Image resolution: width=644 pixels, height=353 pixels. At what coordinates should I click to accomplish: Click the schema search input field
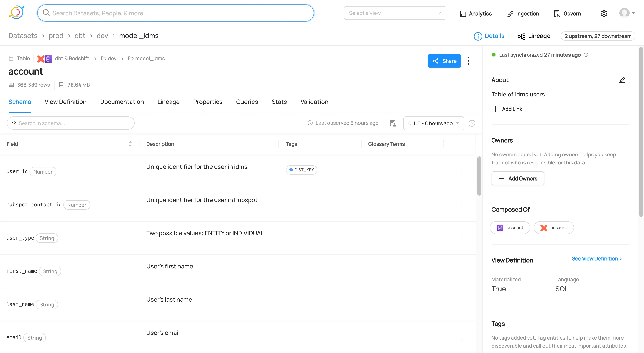click(71, 123)
